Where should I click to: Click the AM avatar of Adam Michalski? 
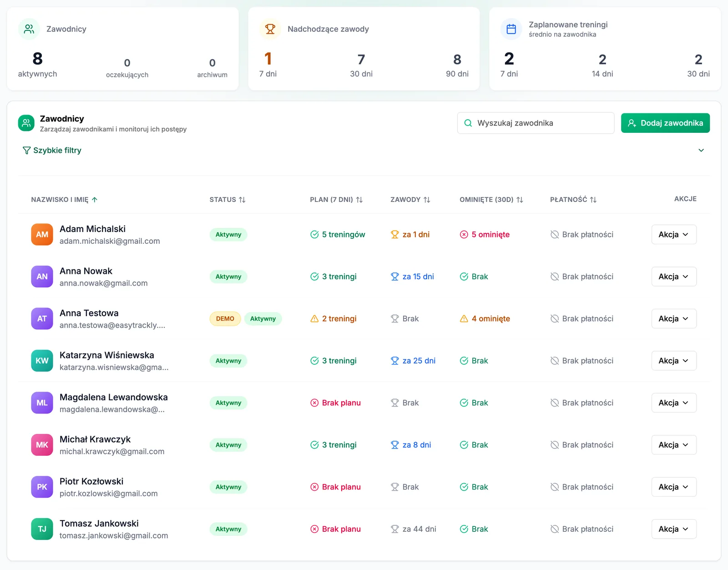pos(42,234)
